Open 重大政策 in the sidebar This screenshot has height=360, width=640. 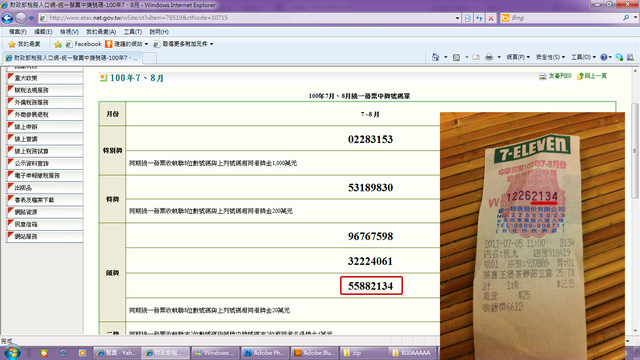[x=44, y=78]
